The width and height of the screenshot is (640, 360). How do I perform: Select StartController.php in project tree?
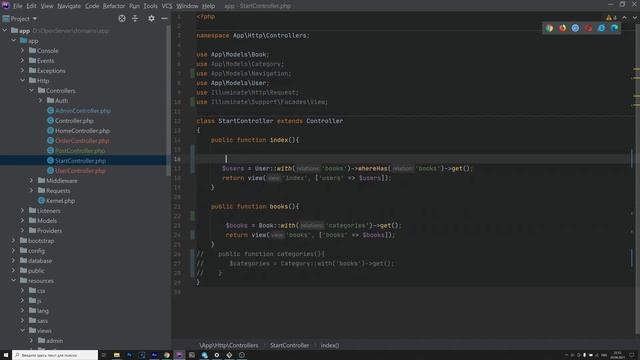(80, 161)
